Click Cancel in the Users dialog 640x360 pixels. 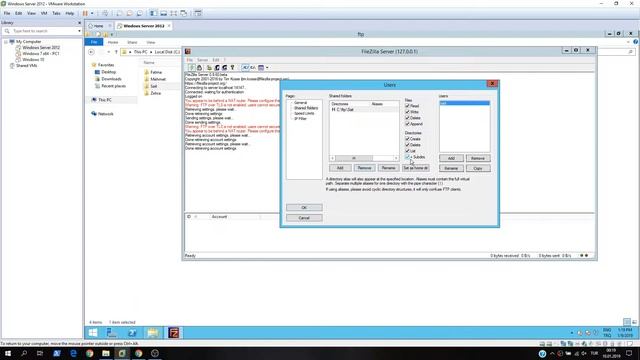point(304,218)
